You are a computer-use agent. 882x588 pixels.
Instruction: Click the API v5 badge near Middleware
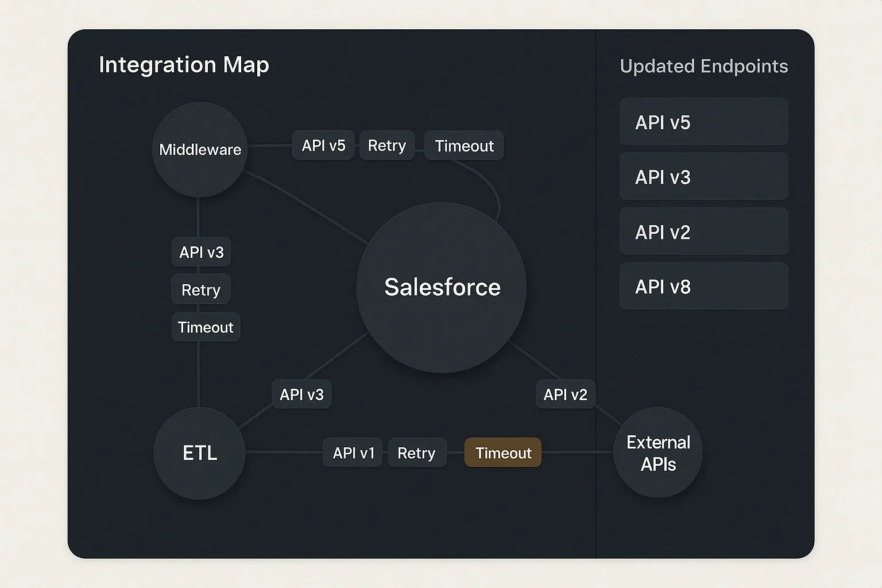point(323,145)
